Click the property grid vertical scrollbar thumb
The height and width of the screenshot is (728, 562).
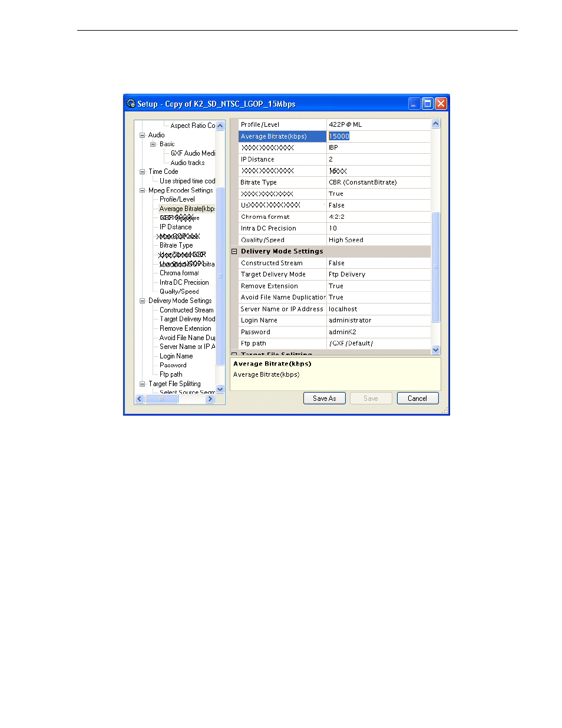(436, 267)
